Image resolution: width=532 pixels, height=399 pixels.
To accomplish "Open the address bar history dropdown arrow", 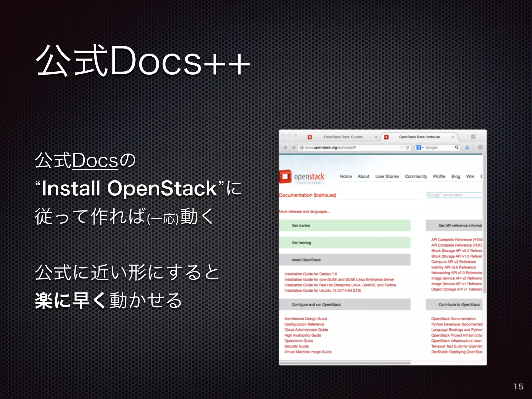I will click(x=402, y=148).
